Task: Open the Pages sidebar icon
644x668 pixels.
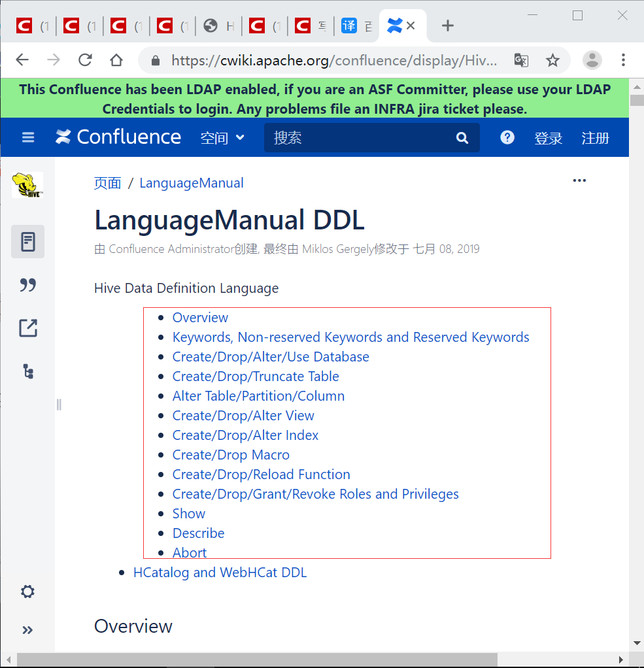Action: pyautogui.click(x=27, y=242)
